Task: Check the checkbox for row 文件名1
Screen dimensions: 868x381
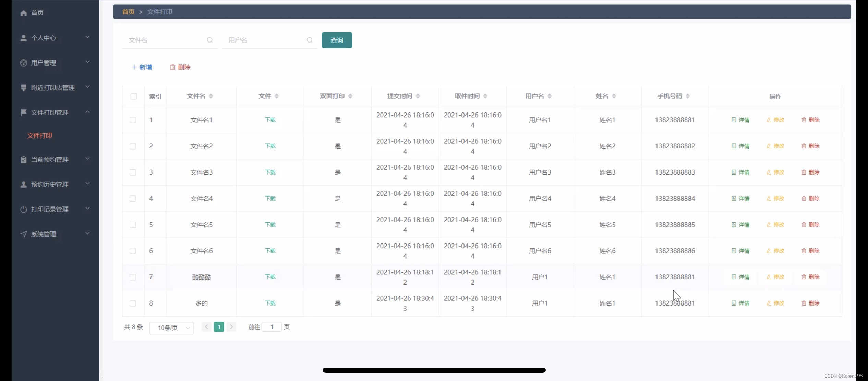Action: pyautogui.click(x=133, y=120)
